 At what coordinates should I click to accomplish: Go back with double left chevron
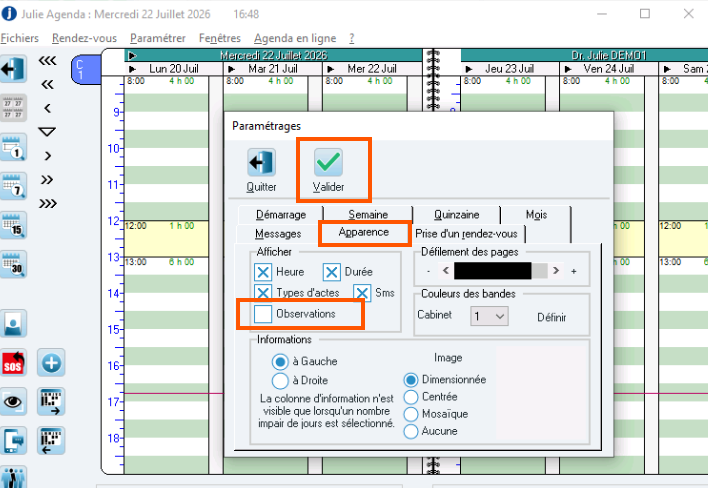[47, 84]
